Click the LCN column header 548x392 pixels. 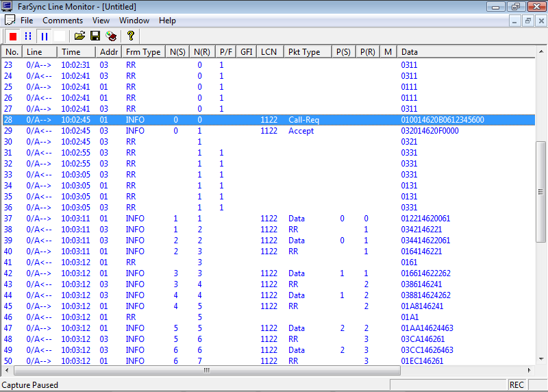click(269, 52)
